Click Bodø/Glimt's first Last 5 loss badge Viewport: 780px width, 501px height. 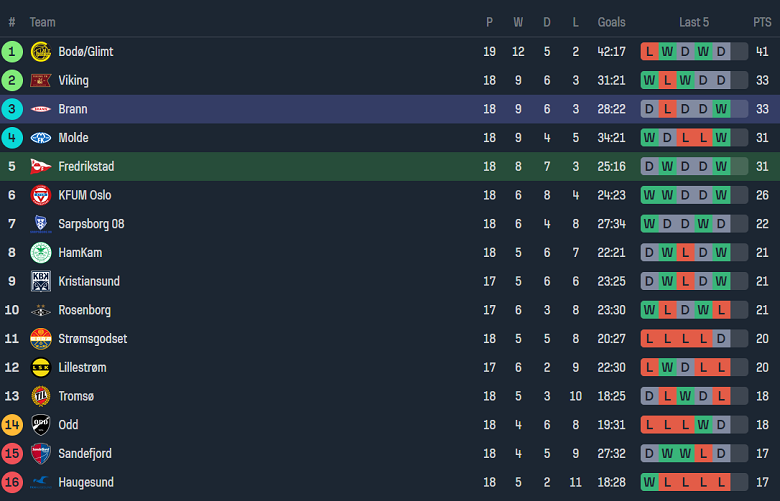(x=650, y=52)
